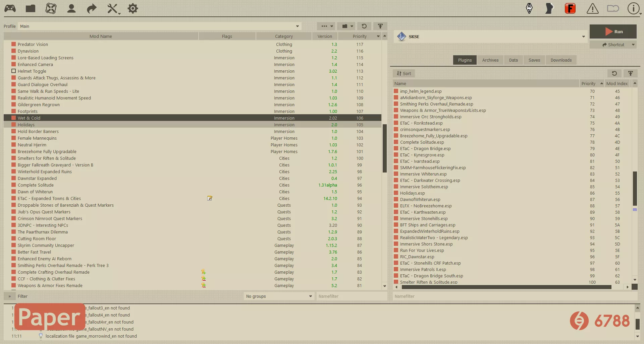Uncheck the imp_helm_legend.esp plugin
Image resolution: width=644 pixels, height=344 pixels.
pyautogui.click(x=396, y=91)
